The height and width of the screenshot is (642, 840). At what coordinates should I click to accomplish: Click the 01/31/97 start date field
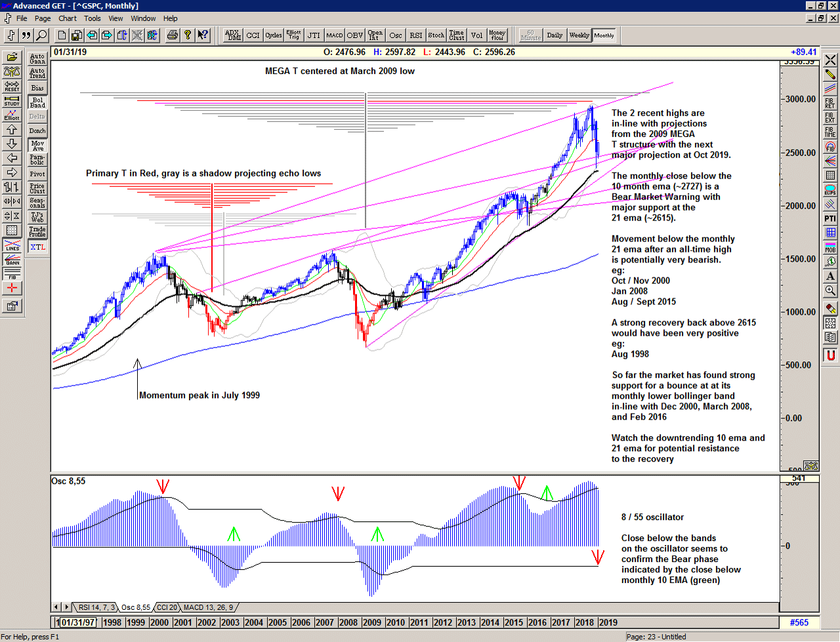pyautogui.click(x=77, y=622)
